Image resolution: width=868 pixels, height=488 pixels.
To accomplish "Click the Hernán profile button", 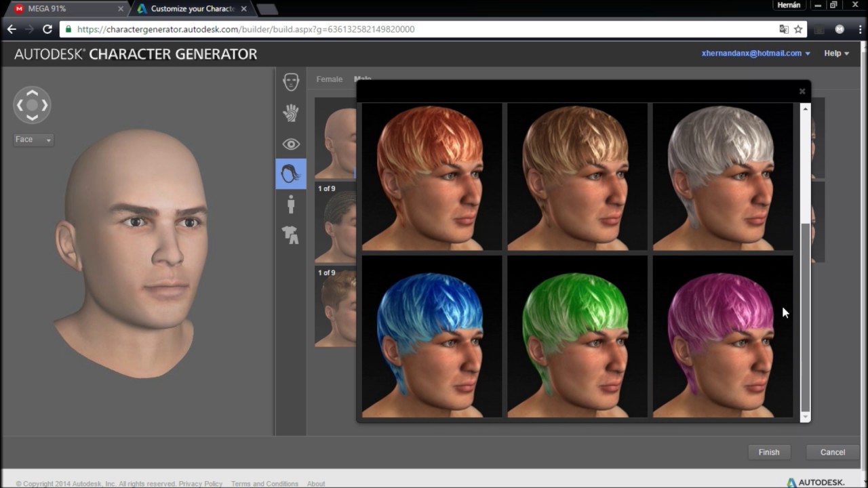I will [789, 5].
